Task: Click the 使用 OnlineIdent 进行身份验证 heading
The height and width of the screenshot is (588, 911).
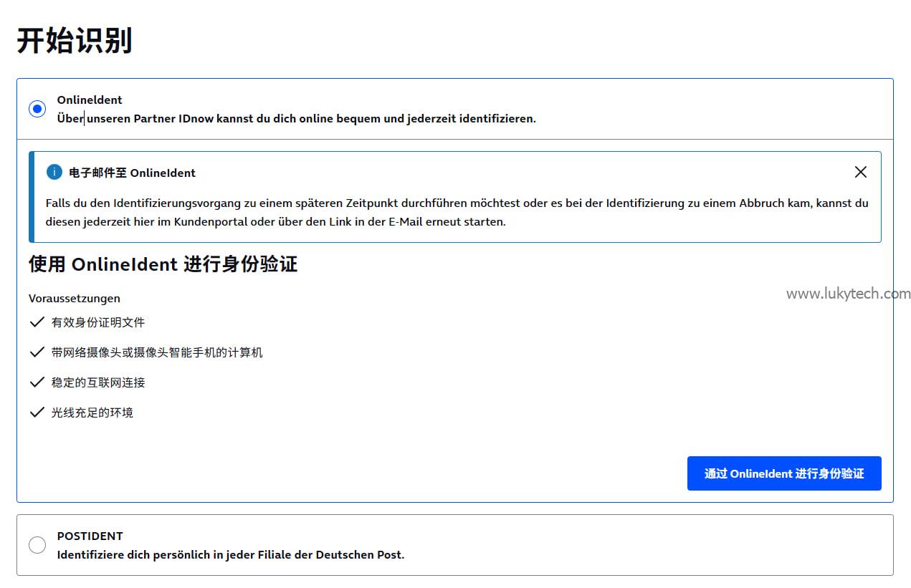Action: click(163, 264)
